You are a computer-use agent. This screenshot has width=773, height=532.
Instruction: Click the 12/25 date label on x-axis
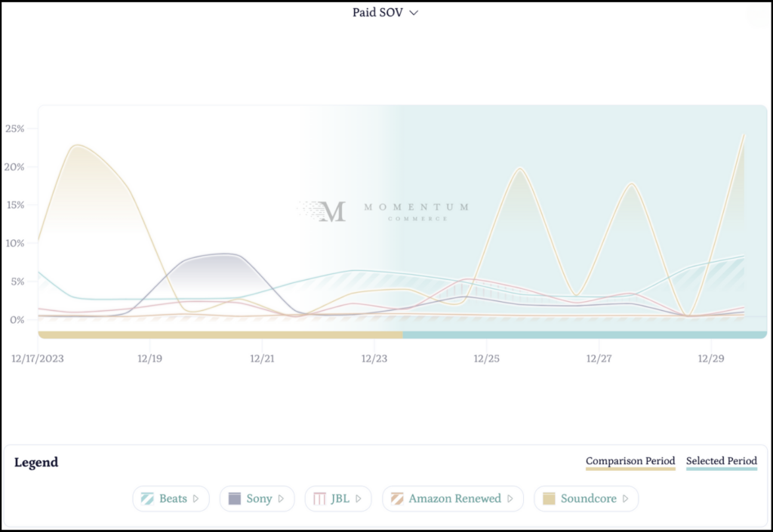click(x=486, y=359)
